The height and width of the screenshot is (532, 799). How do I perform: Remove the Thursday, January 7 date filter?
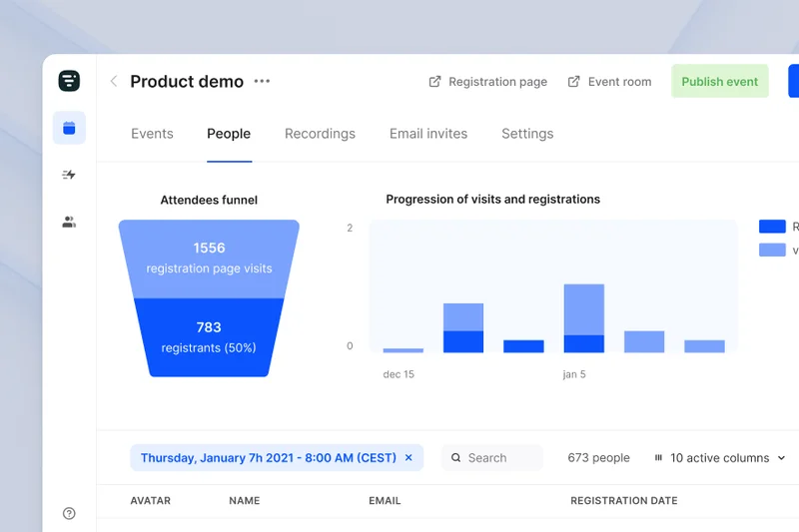click(x=408, y=458)
